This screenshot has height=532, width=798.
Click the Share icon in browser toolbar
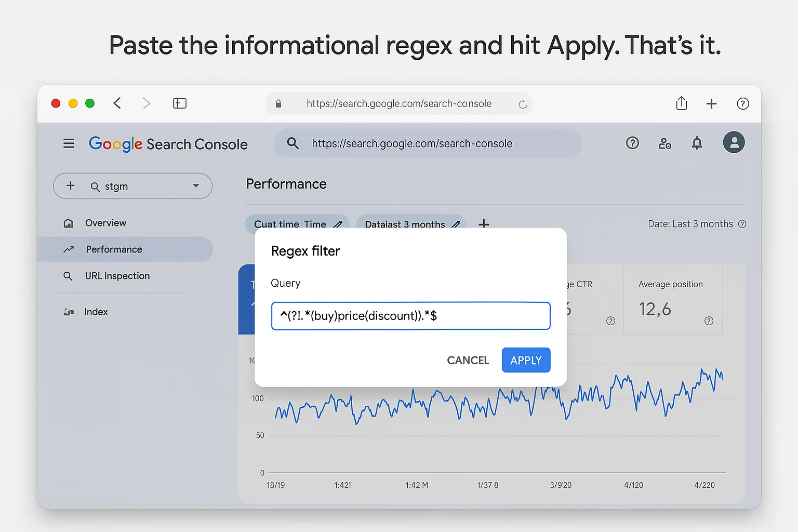pyautogui.click(x=682, y=103)
